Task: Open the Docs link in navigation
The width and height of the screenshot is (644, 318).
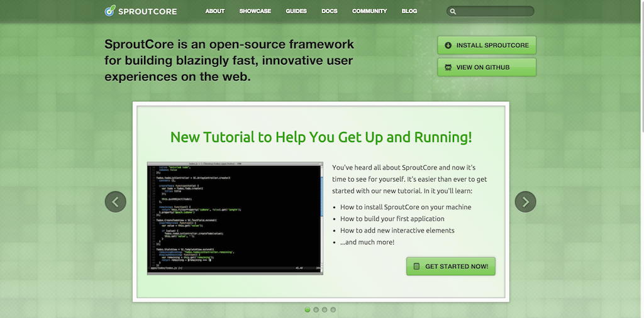Action: (x=330, y=11)
